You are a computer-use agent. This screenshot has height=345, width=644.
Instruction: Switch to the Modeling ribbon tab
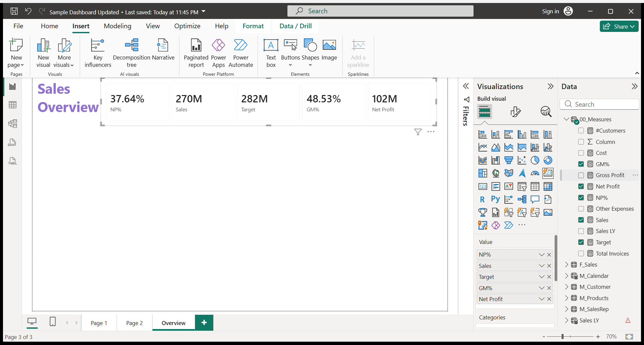tap(117, 26)
